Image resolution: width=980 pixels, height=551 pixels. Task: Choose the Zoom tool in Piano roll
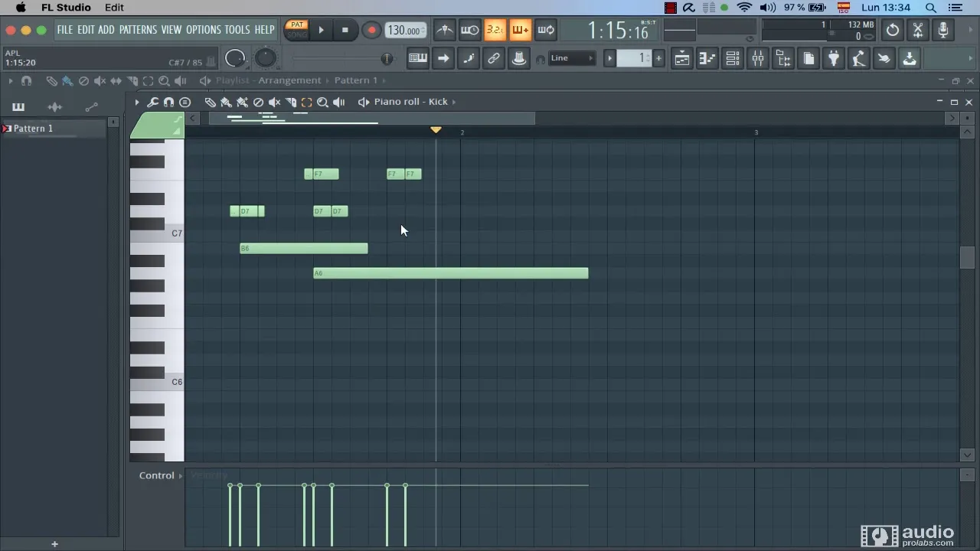323,102
